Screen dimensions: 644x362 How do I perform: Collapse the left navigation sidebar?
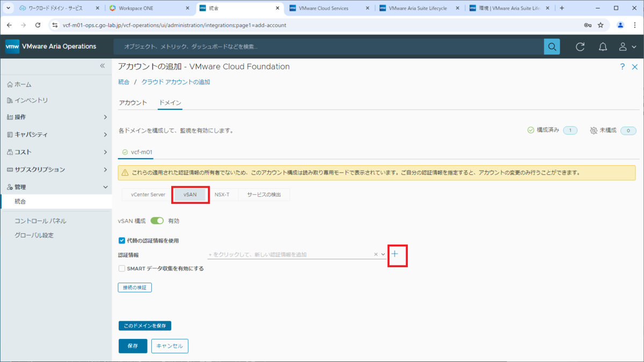click(103, 65)
